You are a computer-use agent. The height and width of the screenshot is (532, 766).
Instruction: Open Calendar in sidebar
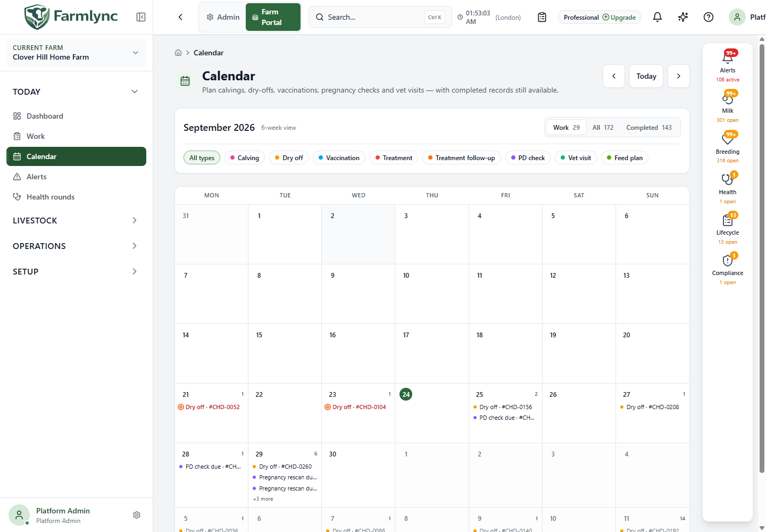[76, 156]
